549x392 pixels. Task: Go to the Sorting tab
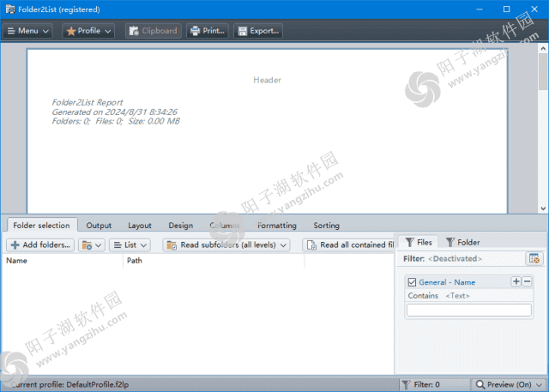click(x=326, y=226)
